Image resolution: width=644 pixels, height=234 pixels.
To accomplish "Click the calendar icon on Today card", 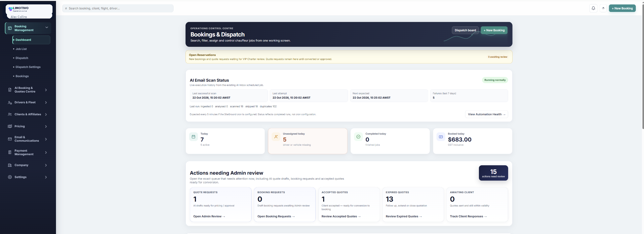I will (x=193, y=137).
